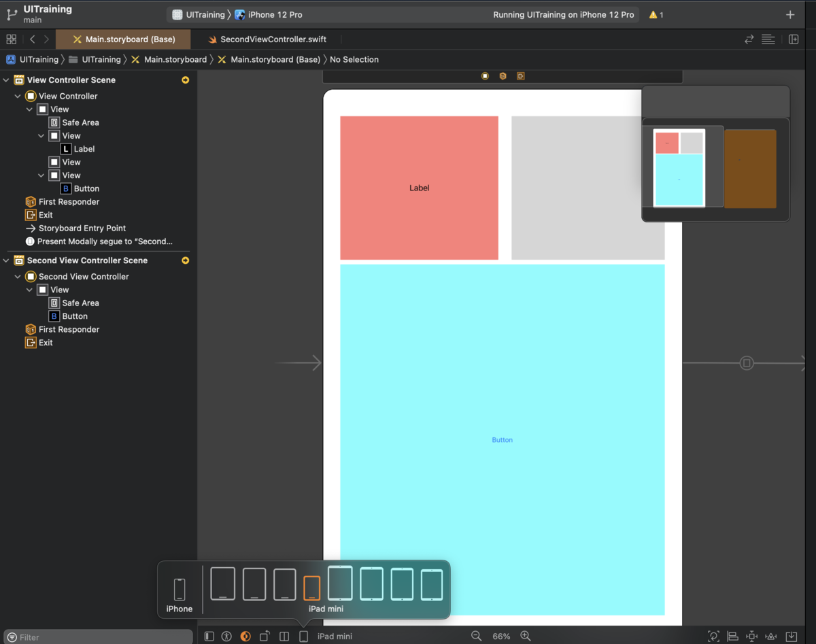Collapse View under Second View Controller
Viewport: 816px width, 644px height.
(x=29, y=290)
